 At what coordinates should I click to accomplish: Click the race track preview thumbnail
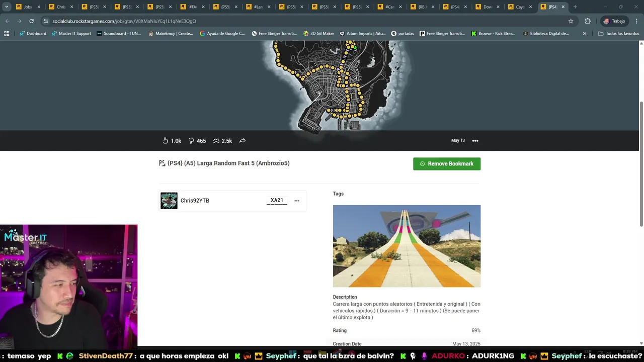[x=407, y=246]
